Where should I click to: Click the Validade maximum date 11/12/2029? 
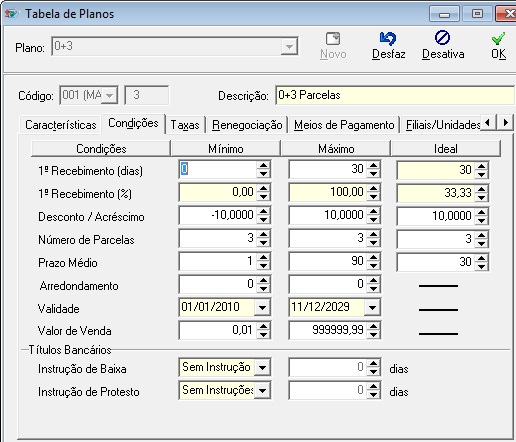(x=327, y=307)
